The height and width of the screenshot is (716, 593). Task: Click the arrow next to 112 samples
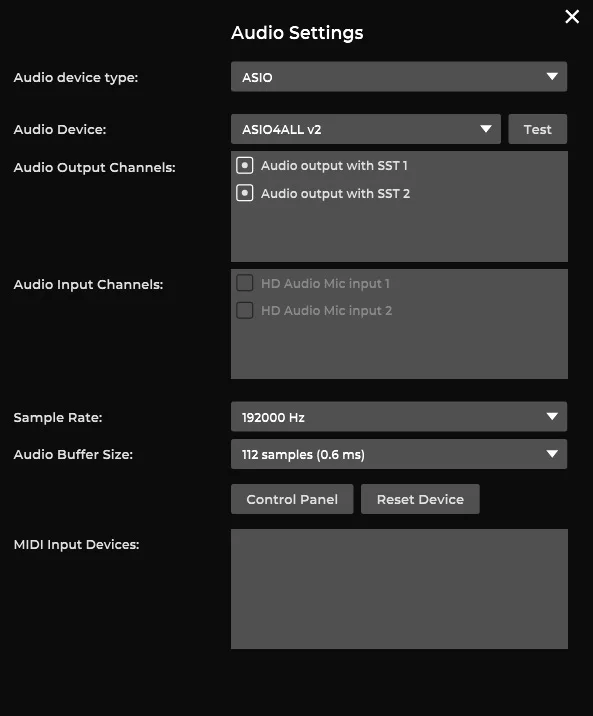(552, 454)
